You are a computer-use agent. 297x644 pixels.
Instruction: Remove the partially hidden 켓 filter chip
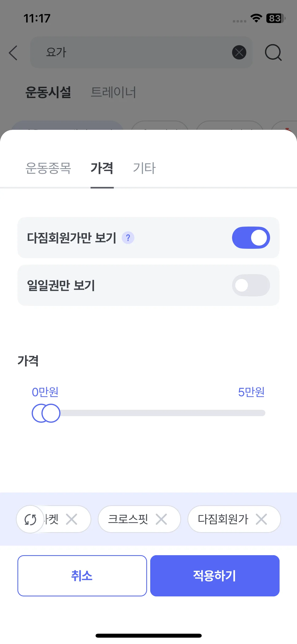tap(72, 519)
